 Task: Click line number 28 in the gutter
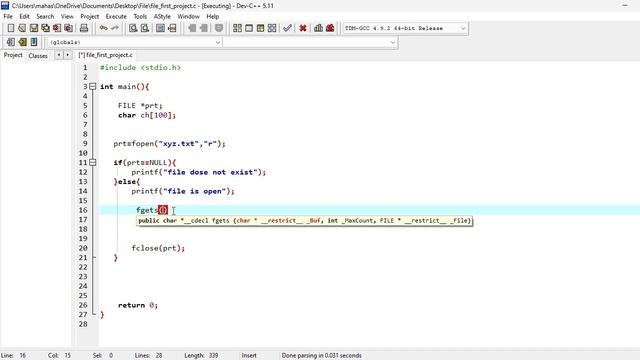coord(83,324)
